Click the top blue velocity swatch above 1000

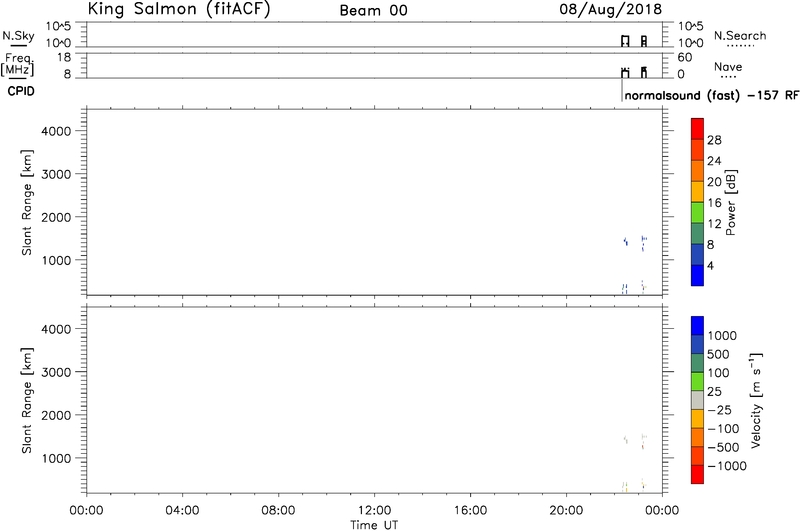(697, 325)
